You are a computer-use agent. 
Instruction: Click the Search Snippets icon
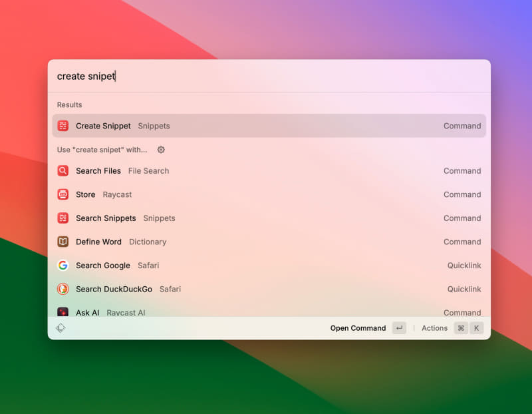coord(63,218)
